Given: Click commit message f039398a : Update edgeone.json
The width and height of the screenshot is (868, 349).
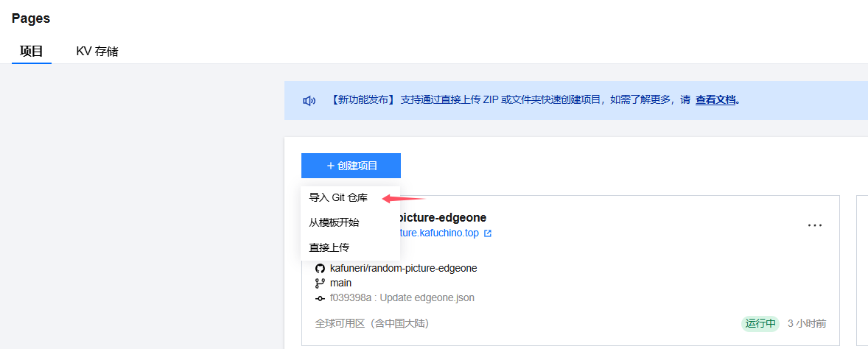Looking at the screenshot, I should click(402, 298).
